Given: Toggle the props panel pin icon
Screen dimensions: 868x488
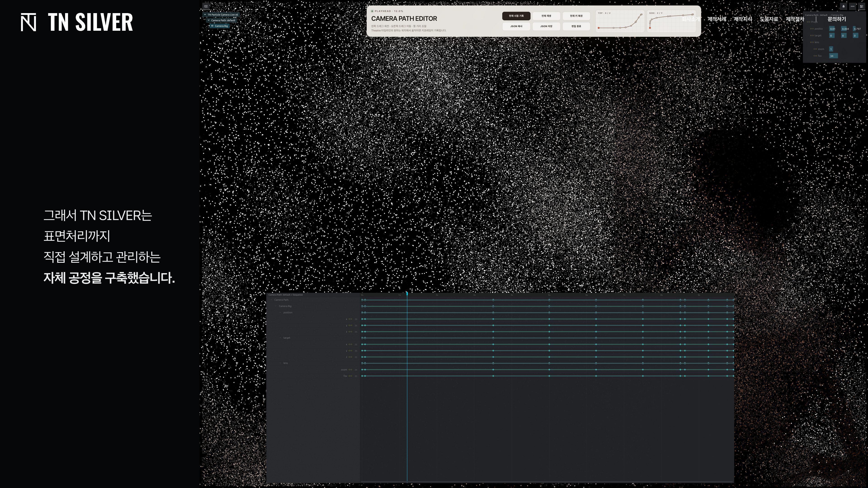Looking at the screenshot, I should click(x=862, y=6).
